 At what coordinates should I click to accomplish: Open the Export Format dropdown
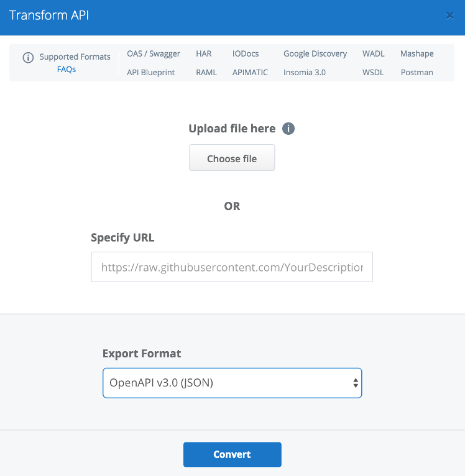click(x=232, y=383)
